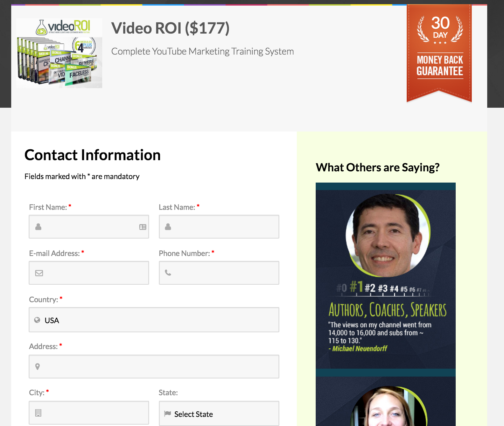Screen dimensions: 504x426
Task: Click the envelope icon in E-mail field
Action: click(39, 273)
